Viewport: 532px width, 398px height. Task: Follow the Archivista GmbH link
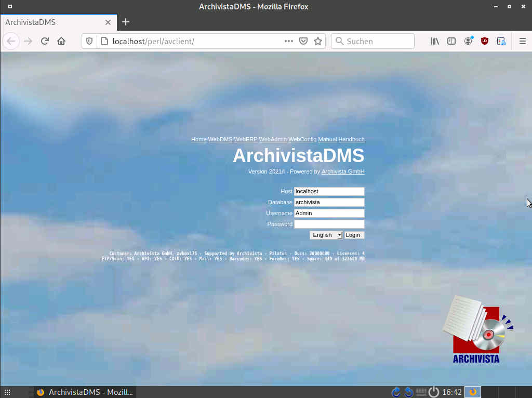click(x=343, y=171)
